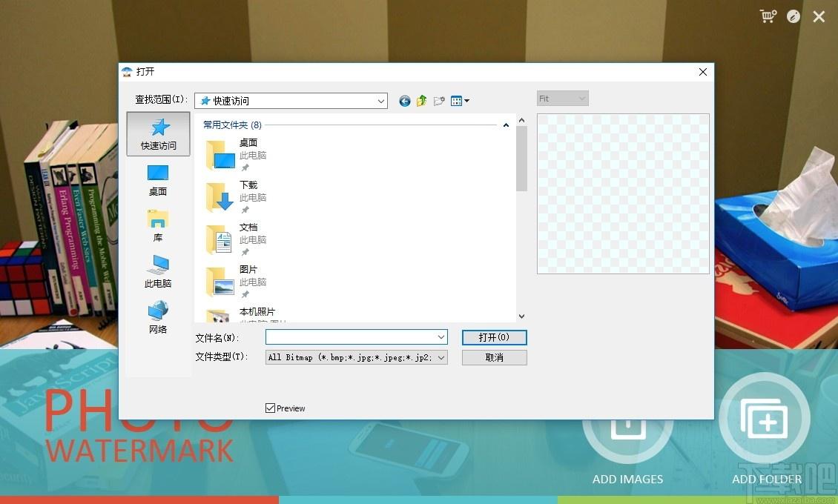Select the 桌面 folder in the list
Viewport: 838px width, 504px height.
coord(237,154)
